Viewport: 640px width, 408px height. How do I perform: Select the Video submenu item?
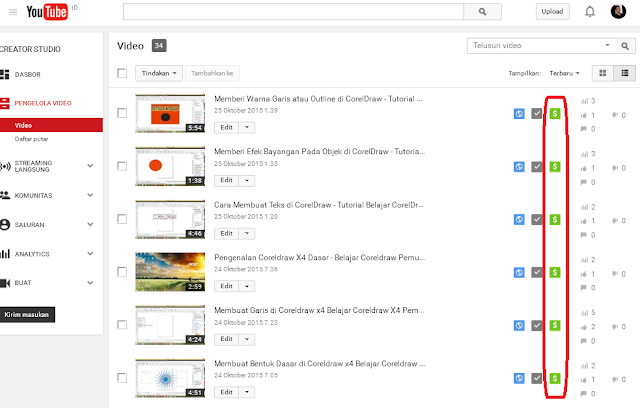coord(51,125)
